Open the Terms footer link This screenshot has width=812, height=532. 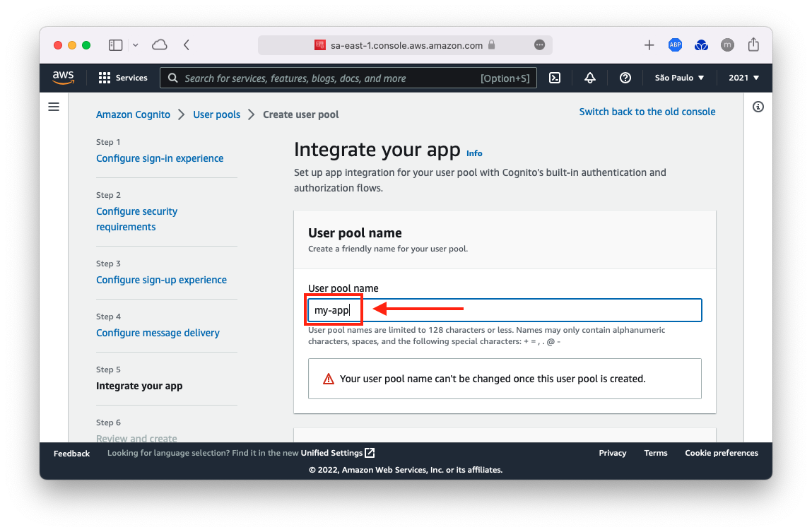(x=656, y=453)
